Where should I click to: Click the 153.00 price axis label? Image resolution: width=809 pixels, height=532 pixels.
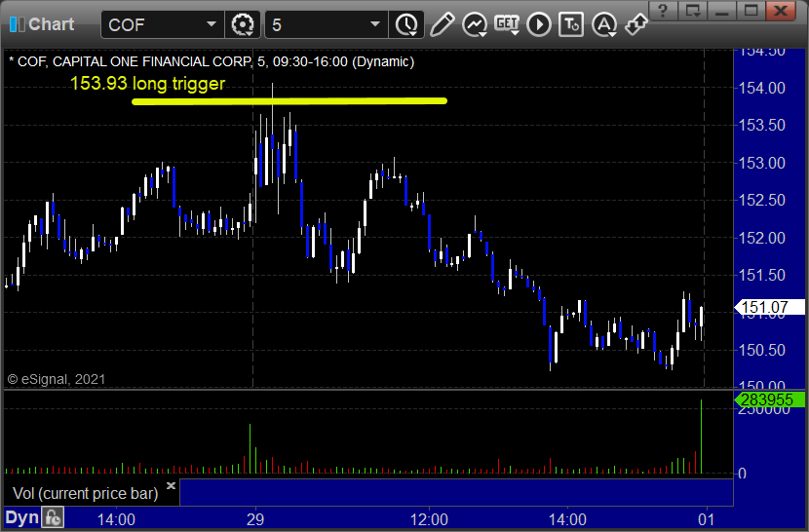(762, 163)
